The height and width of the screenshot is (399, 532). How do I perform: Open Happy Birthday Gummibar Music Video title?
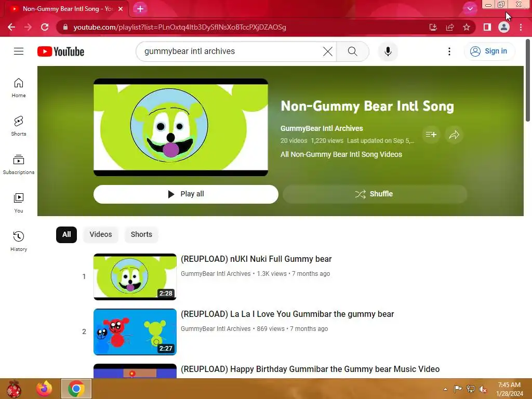(x=310, y=369)
